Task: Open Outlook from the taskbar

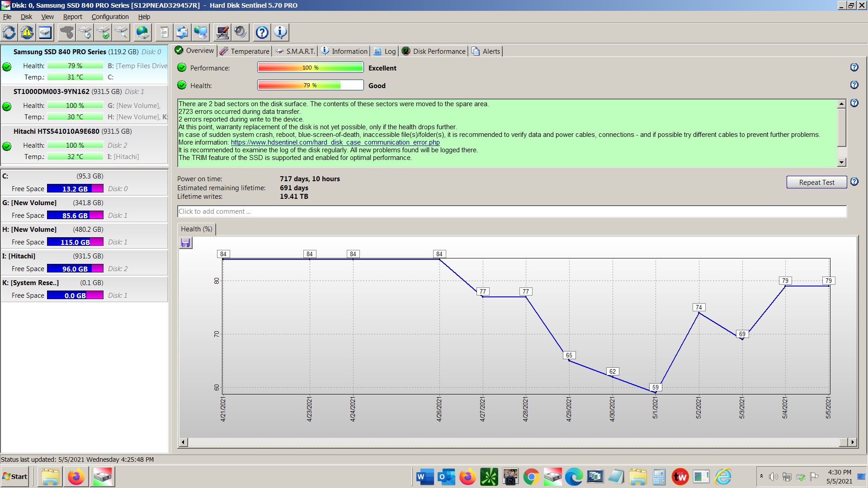Action: (x=446, y=477)
